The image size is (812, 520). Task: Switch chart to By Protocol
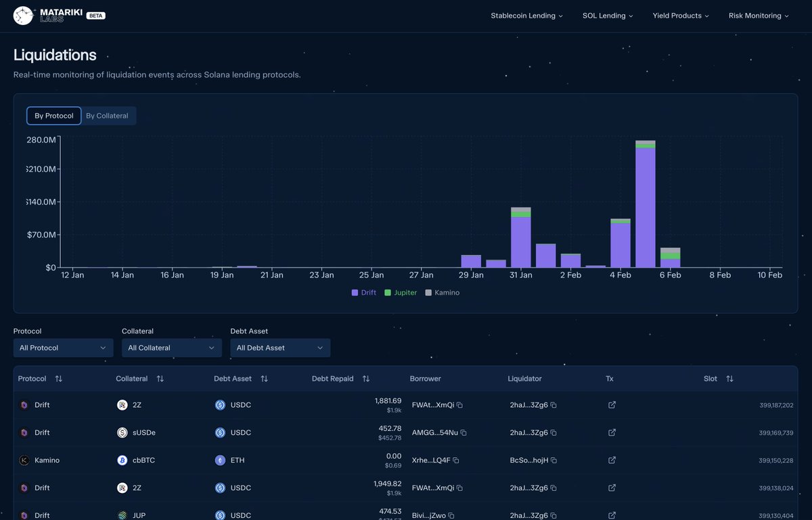[54, 116]
